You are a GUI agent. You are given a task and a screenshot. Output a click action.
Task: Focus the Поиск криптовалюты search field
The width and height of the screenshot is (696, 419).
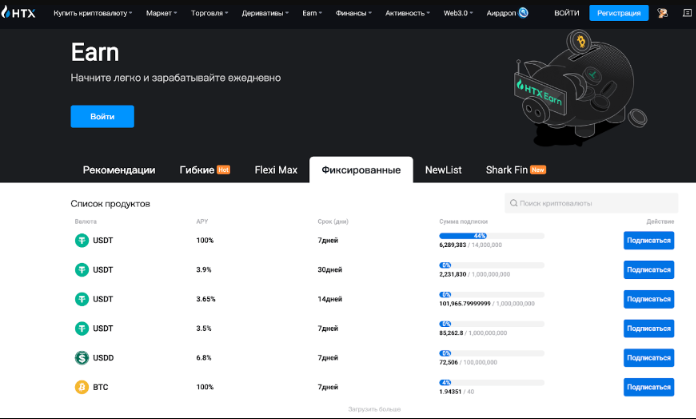pos(591,203)
